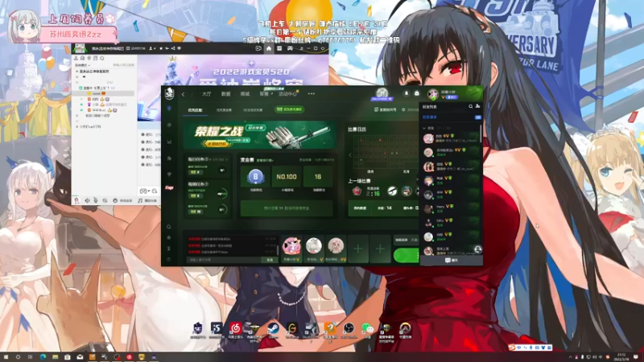Image resolution: width=644 pixels, height=362 pixels.
Task: Click the add-friend icon in friend list
Action: pyautogui.click(x=477, y=106)
